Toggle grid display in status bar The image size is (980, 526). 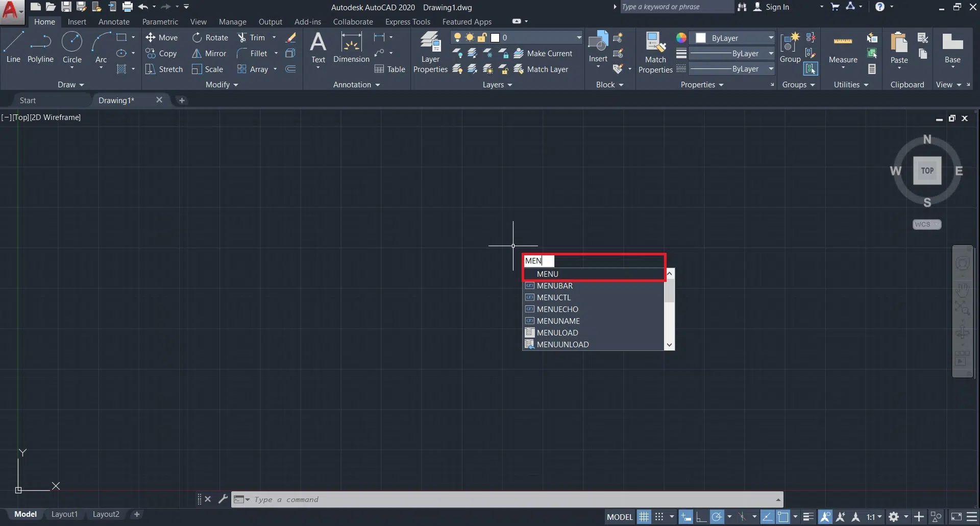point(644,517)
